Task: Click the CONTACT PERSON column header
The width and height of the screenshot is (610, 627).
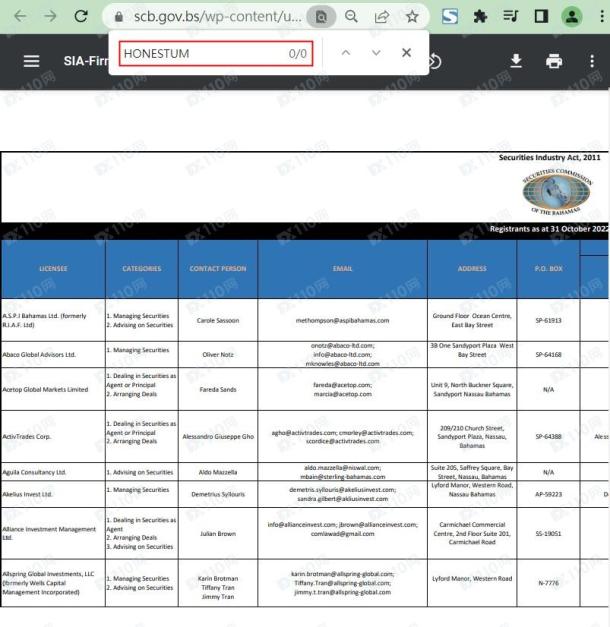Action: click(218, 269)
